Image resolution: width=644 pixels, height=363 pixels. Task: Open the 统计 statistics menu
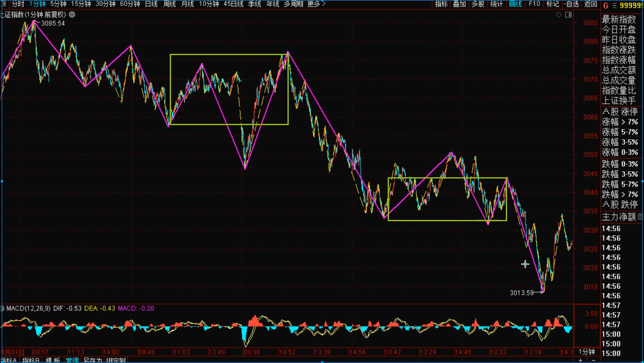(x=496, y=4)
